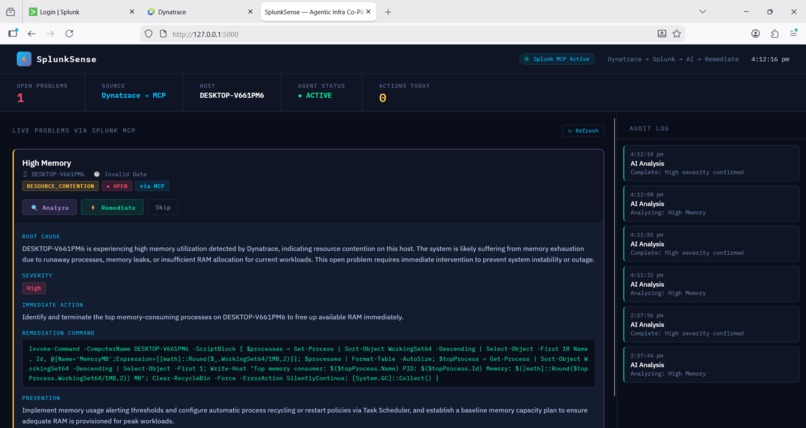The height and width of the screenshot is (428, 806).
Task: Open the list all tabs dropdown
Action: point(702,12)
